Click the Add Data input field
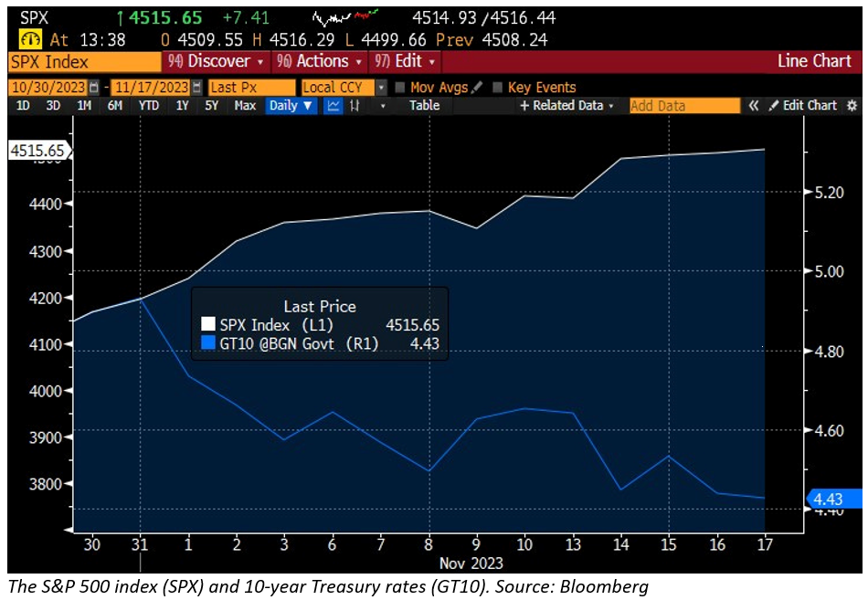This screenshot has height=600, width=868. [684, 106]
